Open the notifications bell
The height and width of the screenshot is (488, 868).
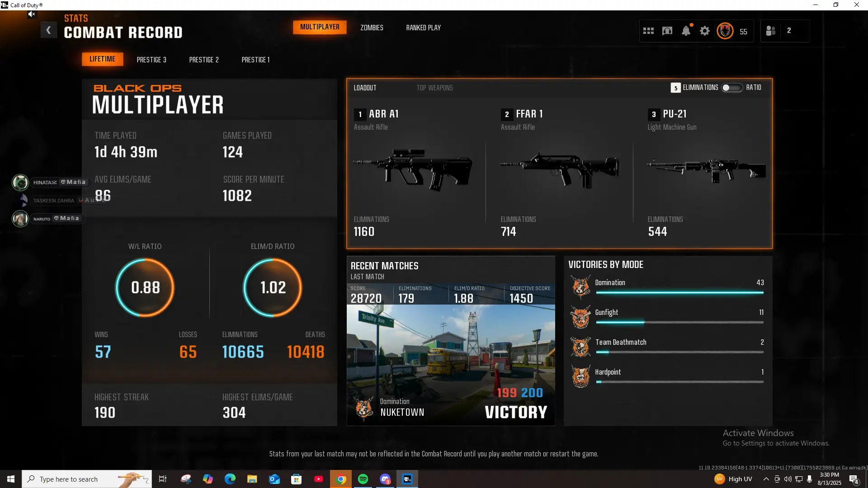click(686, 31)
